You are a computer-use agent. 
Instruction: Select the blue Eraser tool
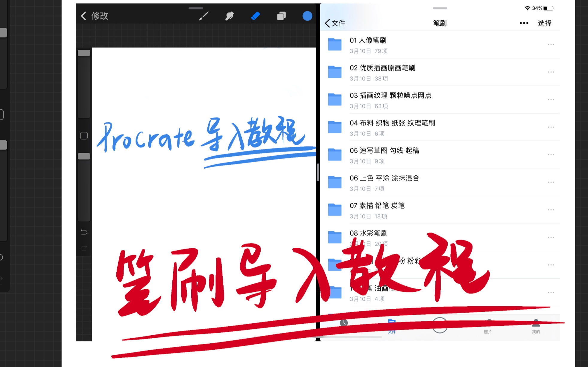coord(255,16)
